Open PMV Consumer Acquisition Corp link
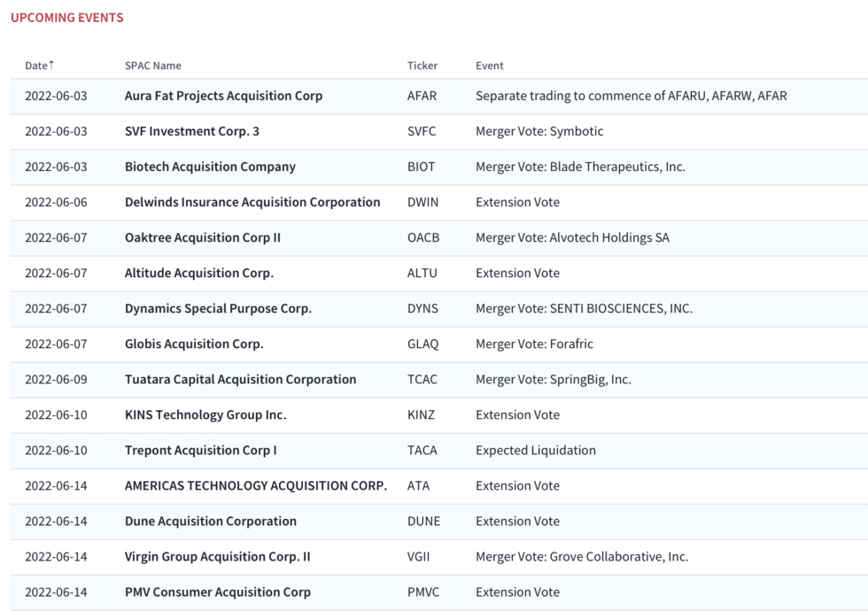 click(x=218, y=592)
